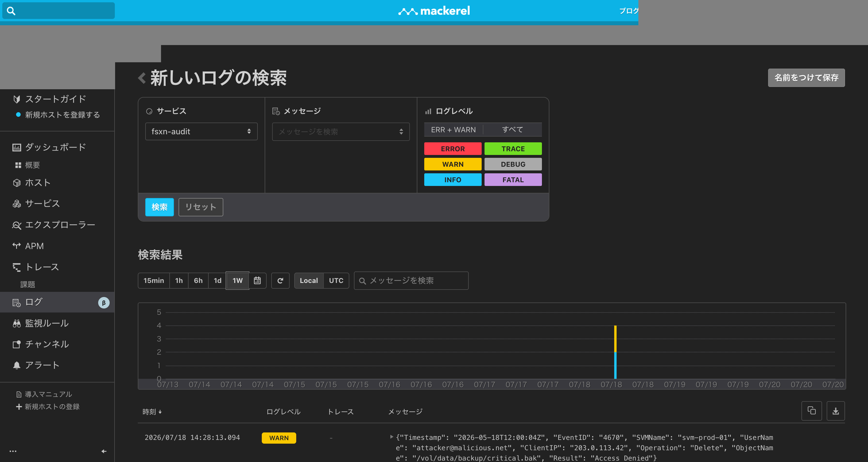The width and height of the screenshot is (868, 462).
Task: Copy logs with the copy icon
Action: [811, 411]
